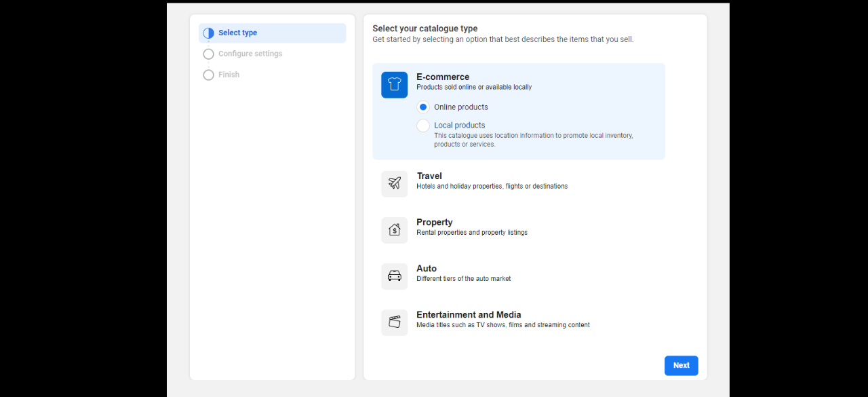868x397 pixels.
Task: Click 'Products sold online or available locally' text
Action: point(474,88)
